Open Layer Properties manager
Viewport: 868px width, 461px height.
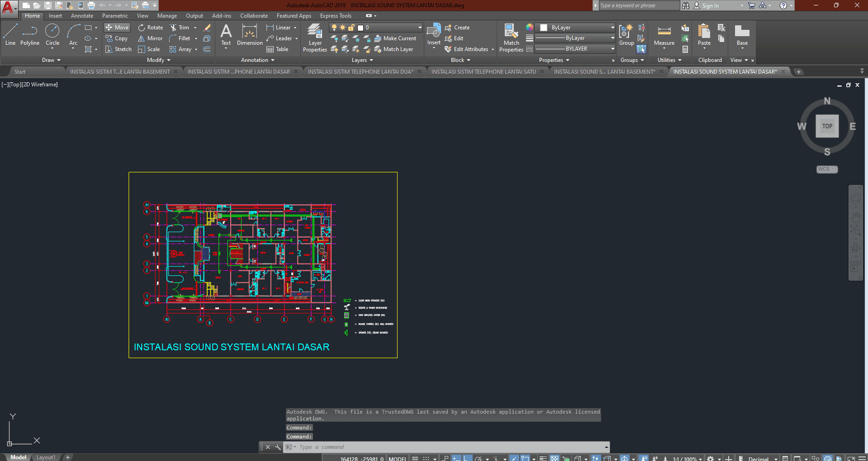[315, 38]
